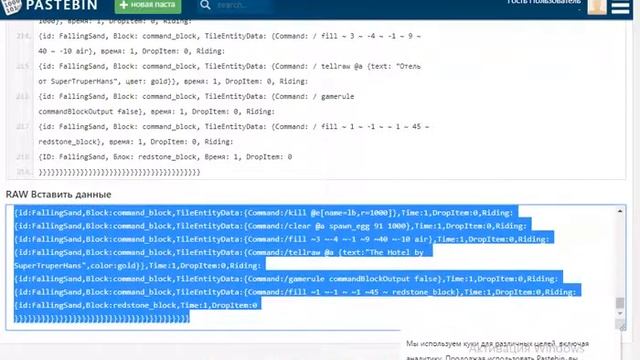640x360 pixels.
Task: Click raw line 'SuperTruperHans",color:gold}'
Action: click(137, 265)
